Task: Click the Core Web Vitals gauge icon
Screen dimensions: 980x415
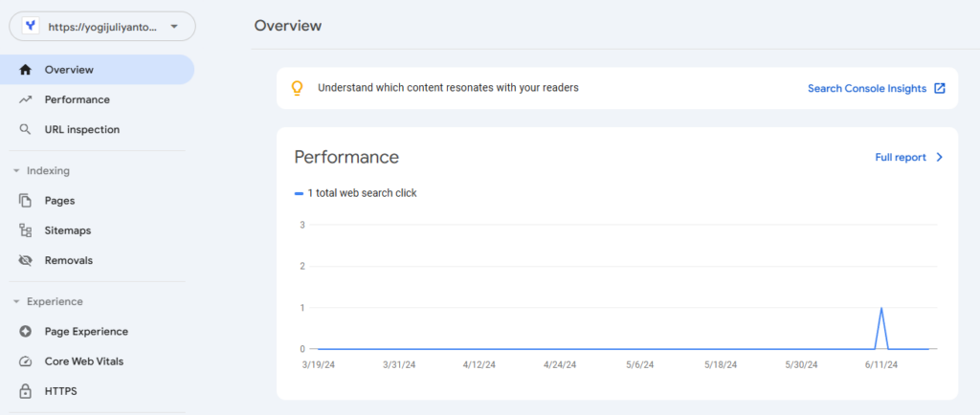Action: click(x=26, y=361)
